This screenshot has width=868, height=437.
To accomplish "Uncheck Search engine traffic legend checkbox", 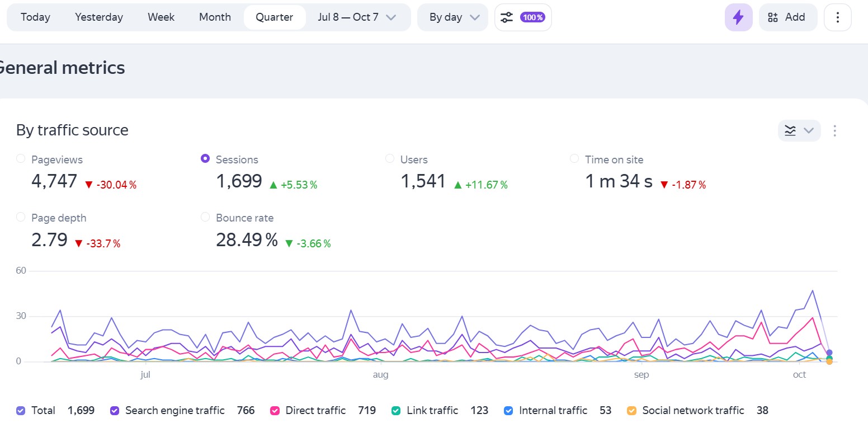I will pos(115,411).
